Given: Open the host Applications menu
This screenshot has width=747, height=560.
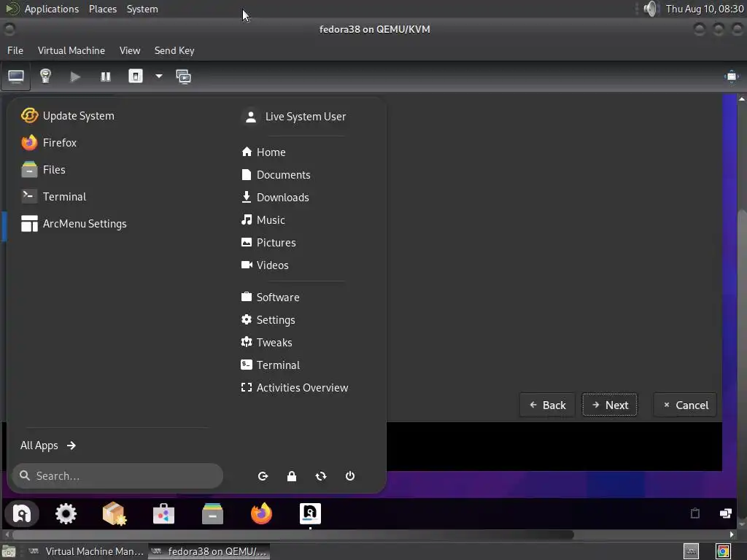Looking at the screenshot, I should pos(52,9).
